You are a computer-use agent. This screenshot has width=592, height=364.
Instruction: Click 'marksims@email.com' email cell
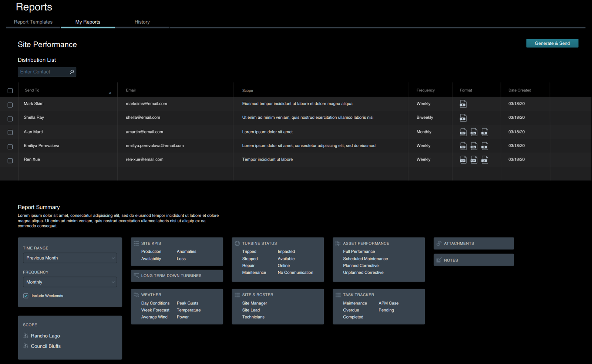146,104
